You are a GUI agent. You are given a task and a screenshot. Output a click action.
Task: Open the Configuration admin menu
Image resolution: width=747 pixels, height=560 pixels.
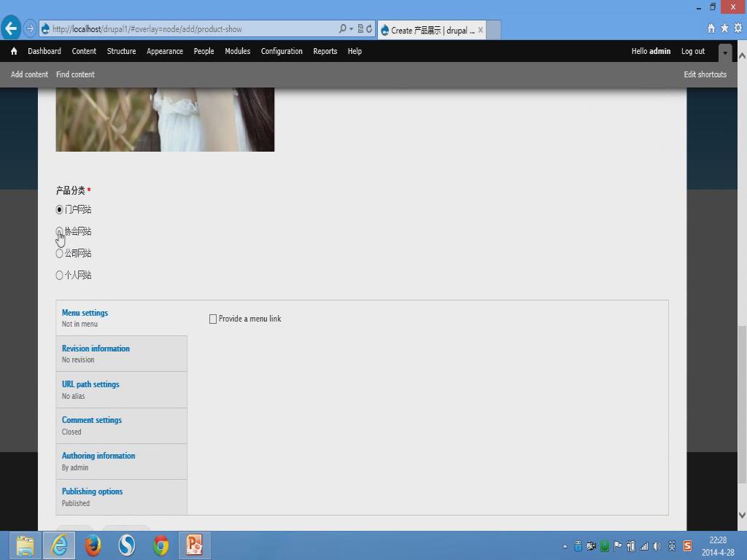click(x=282, y=51)
